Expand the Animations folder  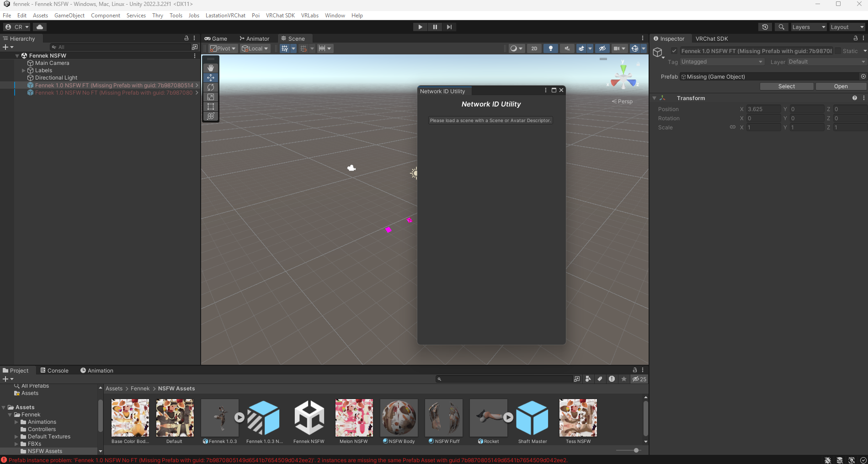(17, 422)
